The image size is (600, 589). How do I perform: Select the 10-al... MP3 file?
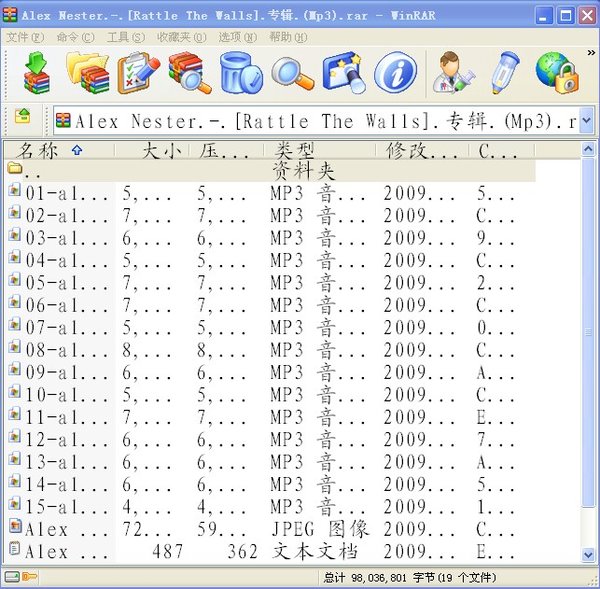[x=270, y=395]
